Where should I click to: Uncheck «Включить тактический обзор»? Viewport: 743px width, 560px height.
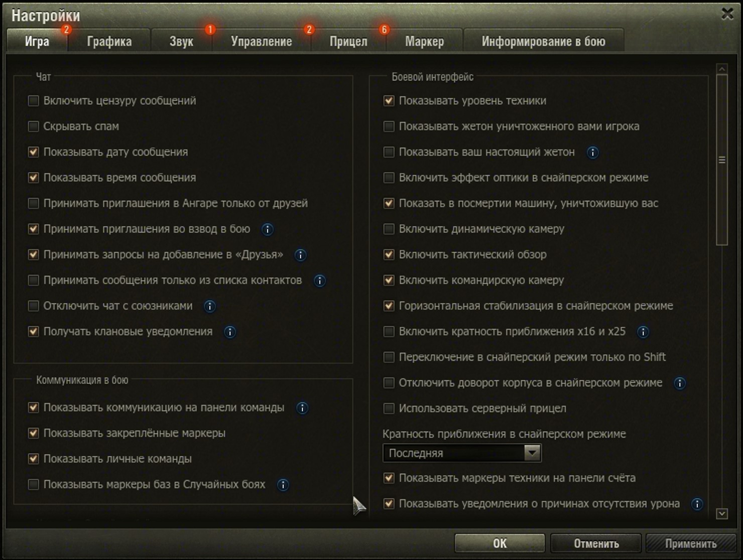point(389,255)
